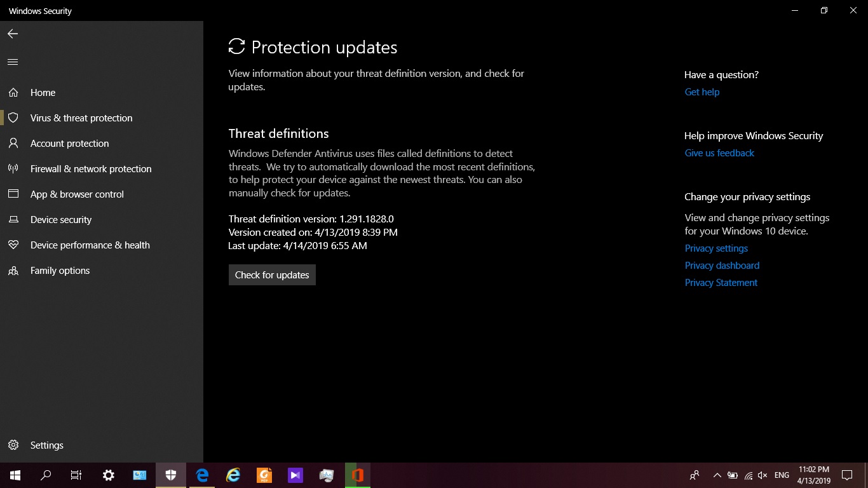Viewport: 868px width, 488px height.
Task: Open the Privacy dashboard link
Action: [722, 266]
